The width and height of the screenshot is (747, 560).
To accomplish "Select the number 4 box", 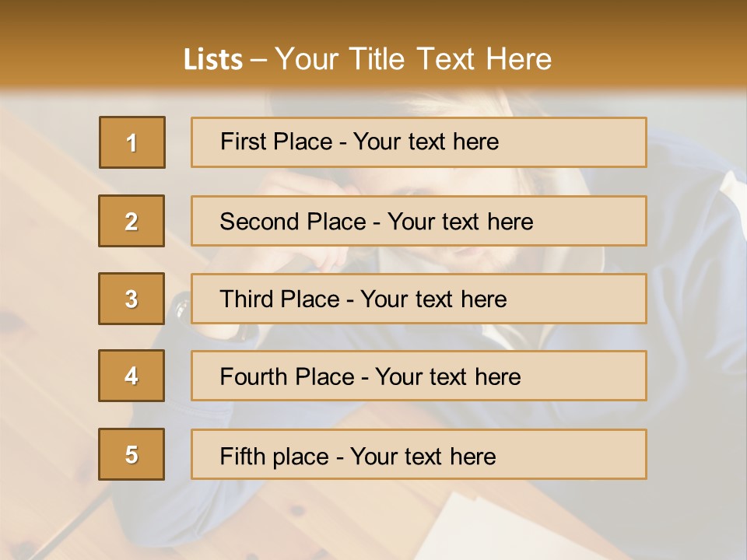I will [x=132, y=376].
